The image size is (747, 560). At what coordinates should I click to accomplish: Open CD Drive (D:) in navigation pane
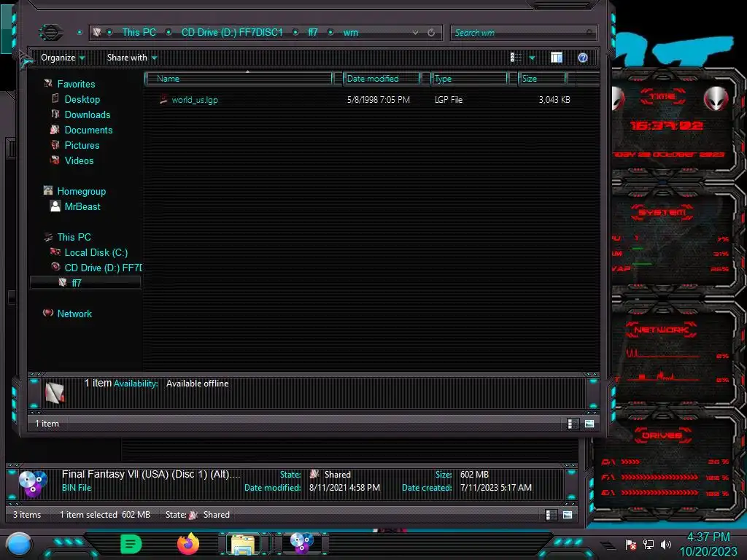pyautogui.click(x=103, y=268)
